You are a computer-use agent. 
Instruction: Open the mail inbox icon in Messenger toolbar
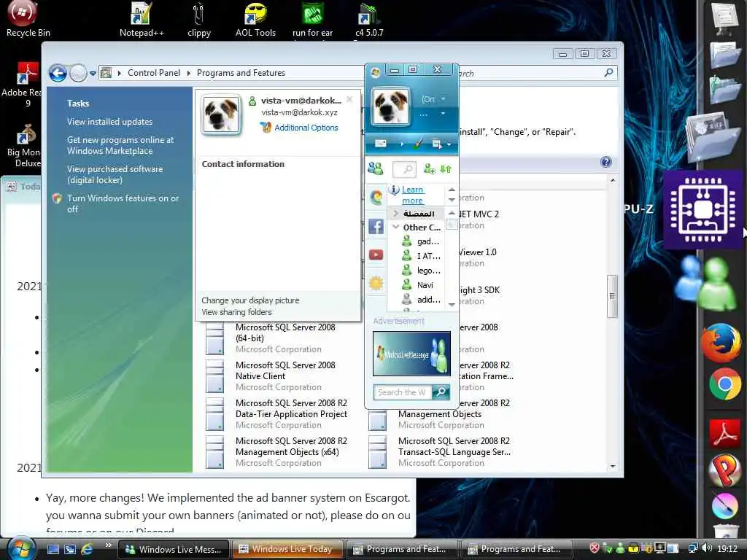click(x=381, y=144)
